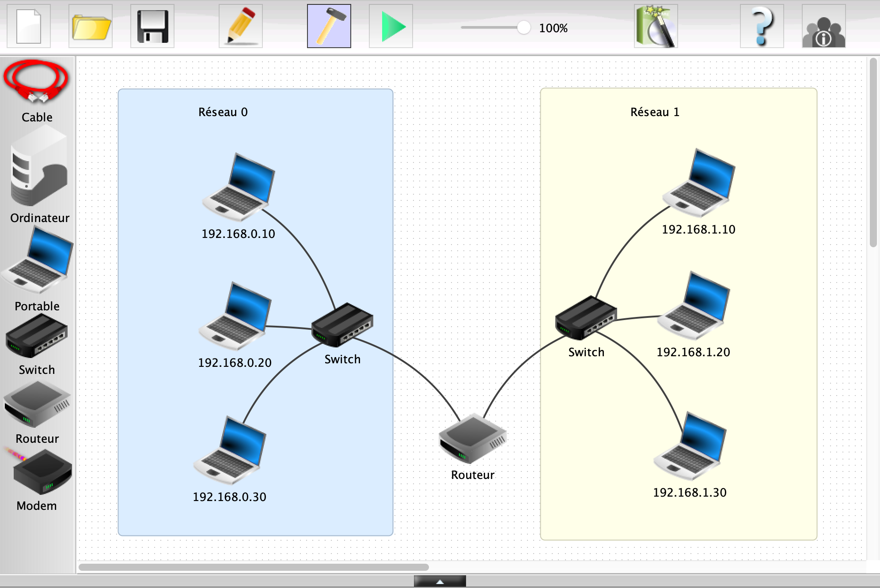Expand the bottom panel using the up arrow

coord(440,582)
